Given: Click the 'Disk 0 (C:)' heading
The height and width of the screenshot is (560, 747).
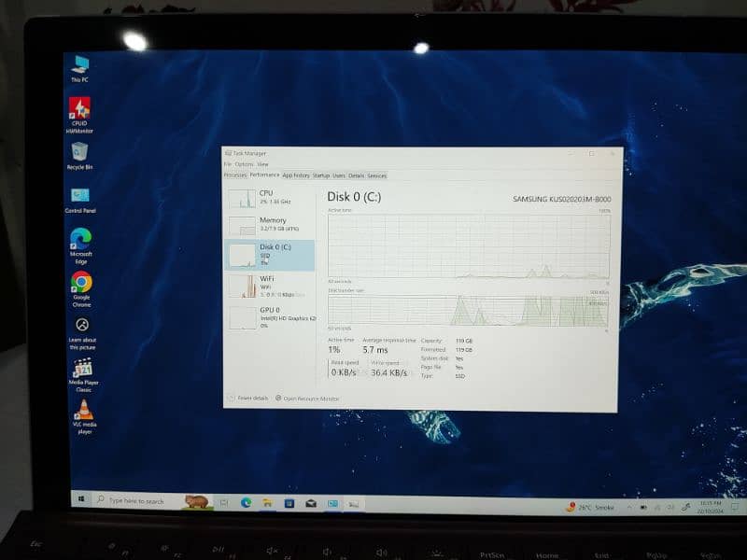Looking at the screenshot, I should pos(354,197).
